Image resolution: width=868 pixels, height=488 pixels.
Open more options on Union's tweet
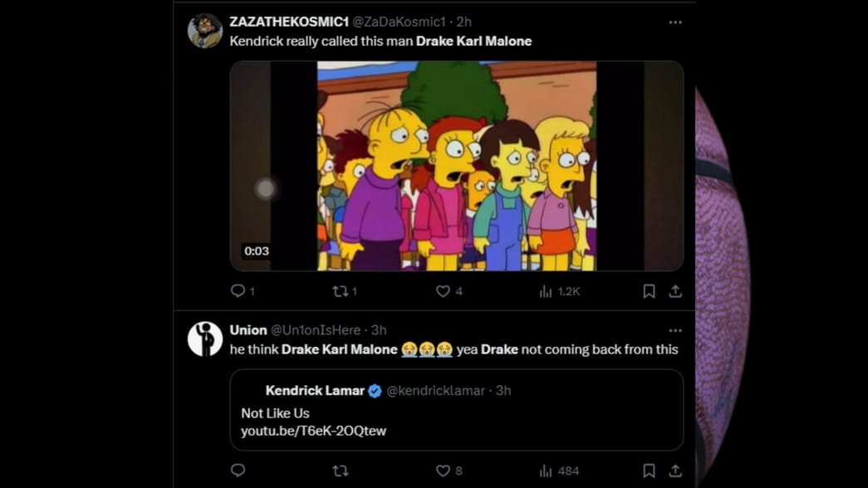click(x=675, y=330)
